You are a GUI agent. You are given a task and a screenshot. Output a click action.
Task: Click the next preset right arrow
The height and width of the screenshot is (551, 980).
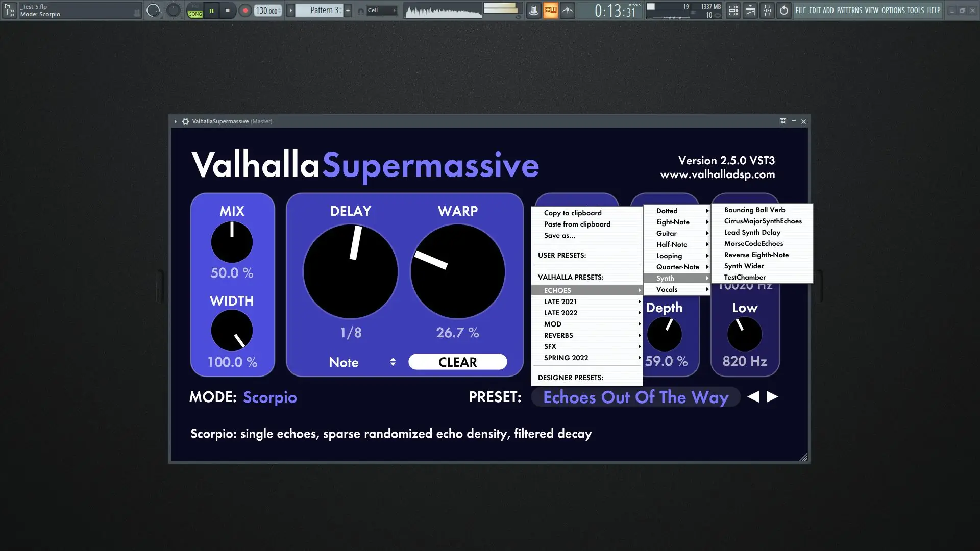point(772,396)
